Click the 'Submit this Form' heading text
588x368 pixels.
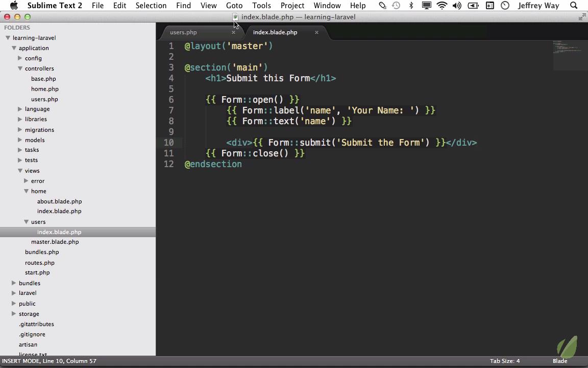pos(268,78)
